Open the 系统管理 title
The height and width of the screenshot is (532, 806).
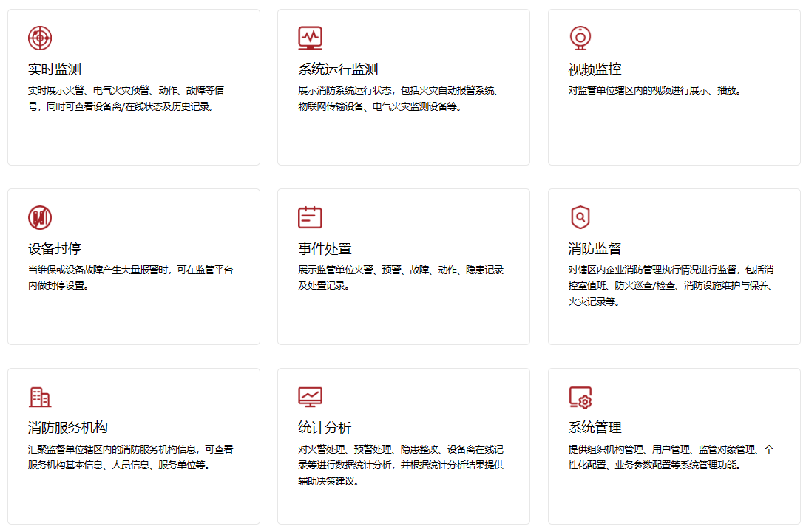pos(595,428)
